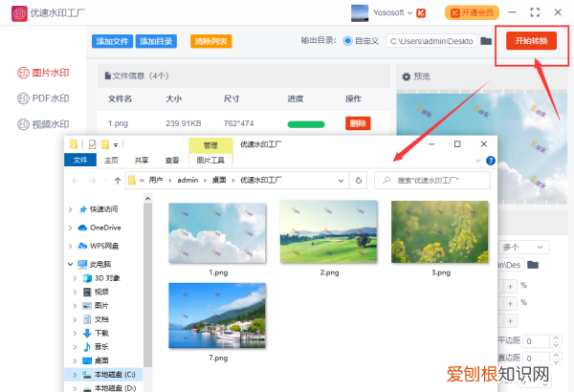Switch to PDF水印 in sidebar
Viewport: 574px width, 392px height.
point(43,98)
